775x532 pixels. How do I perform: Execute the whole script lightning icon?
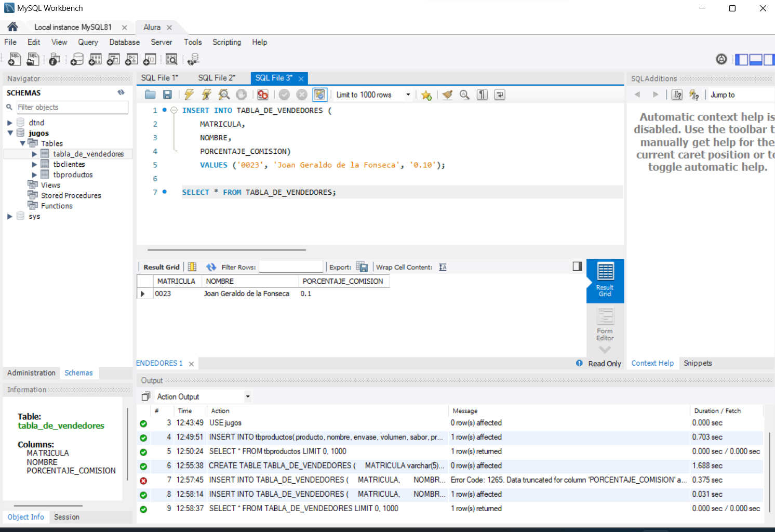click(189, 95)
